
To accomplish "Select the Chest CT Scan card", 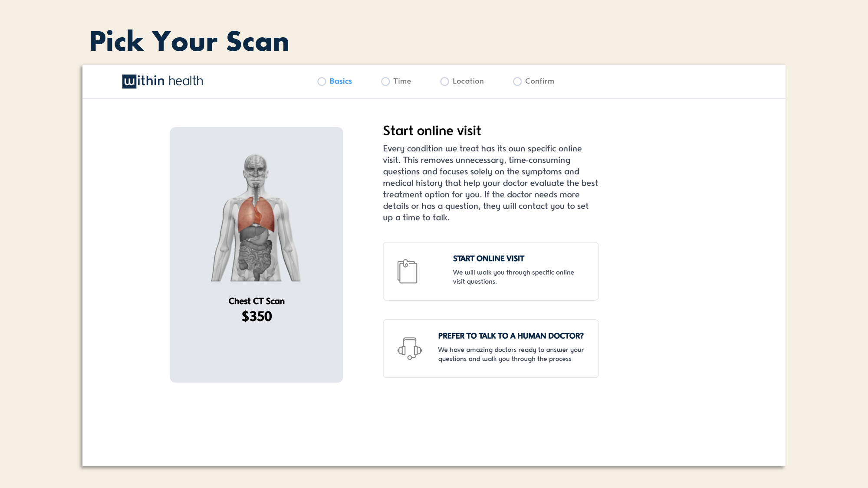I will (x=256, y=254).
